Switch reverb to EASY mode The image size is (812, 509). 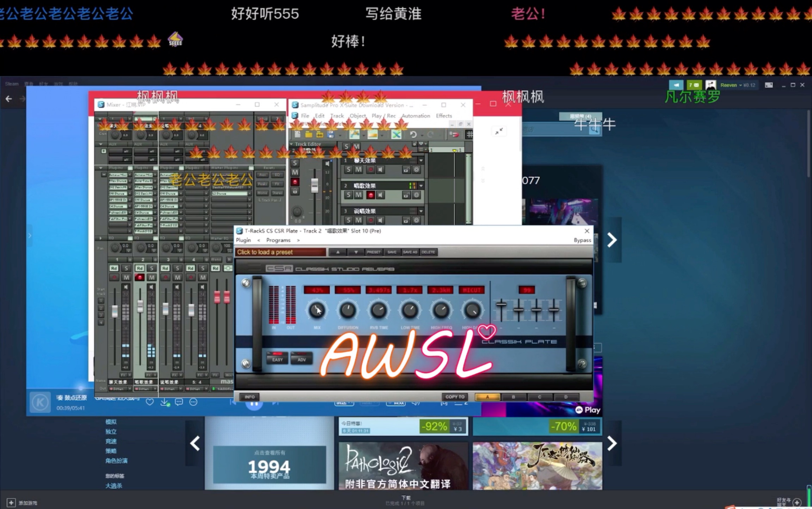277,358
